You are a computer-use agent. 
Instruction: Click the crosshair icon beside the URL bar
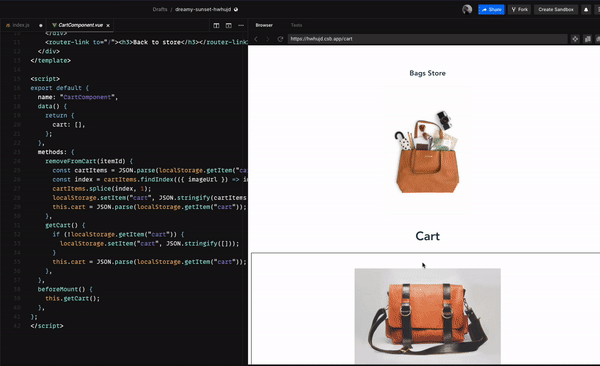tap(575, 39)
